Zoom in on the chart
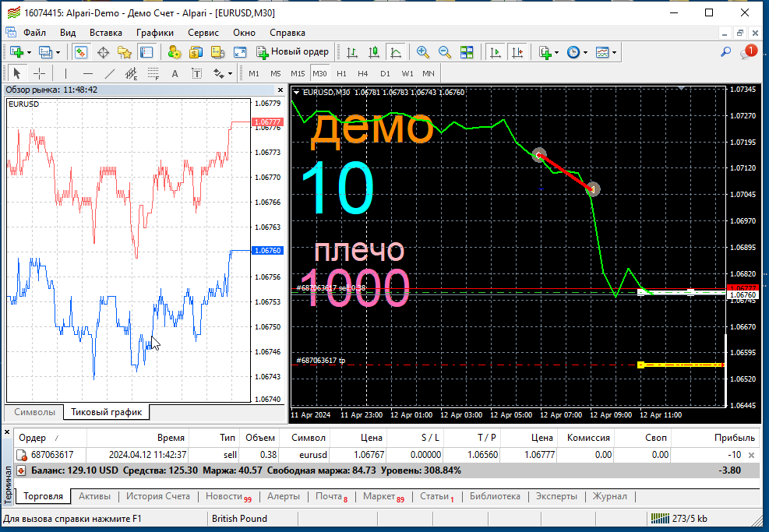This screenshot has height=532, width=769. 422,52
